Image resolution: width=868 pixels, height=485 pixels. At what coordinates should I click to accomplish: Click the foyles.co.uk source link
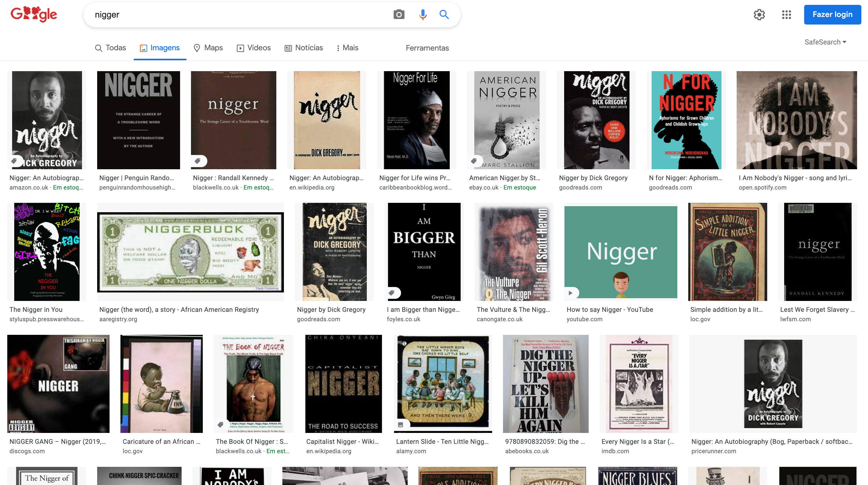(403, 319)
